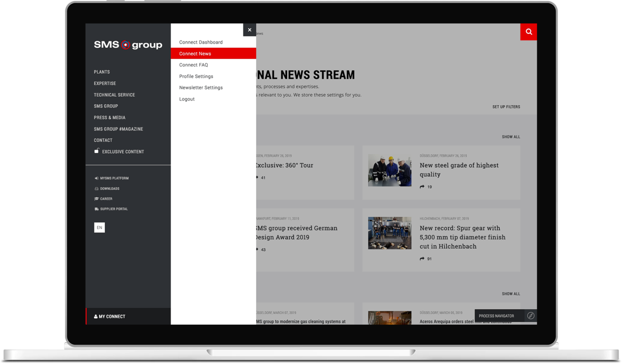Open Supplier Portal link

(x=114, y=209)
